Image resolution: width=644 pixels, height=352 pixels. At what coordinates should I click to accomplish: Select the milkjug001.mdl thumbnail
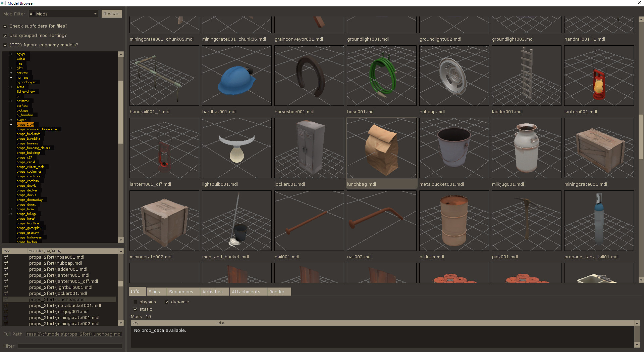click(x=526, y=148)
